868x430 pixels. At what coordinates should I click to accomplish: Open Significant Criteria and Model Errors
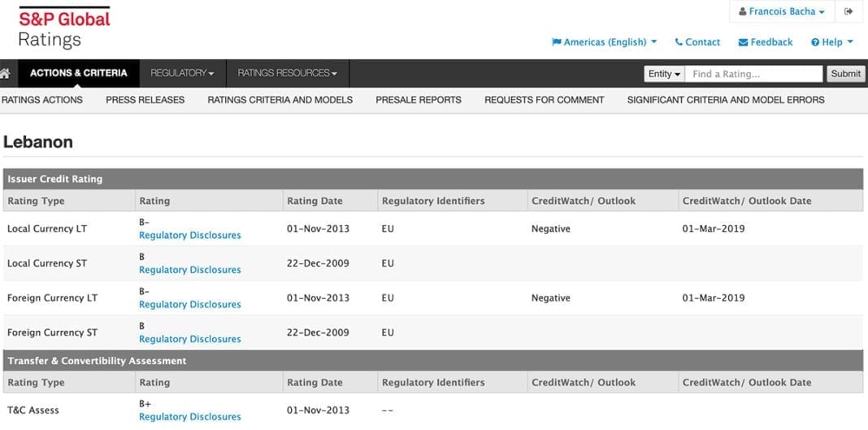725,100
